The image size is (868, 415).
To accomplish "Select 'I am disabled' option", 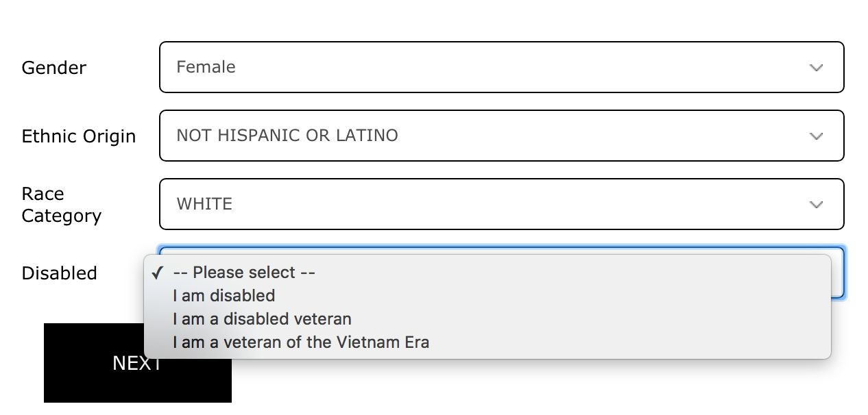I will [x=224, y=296].
